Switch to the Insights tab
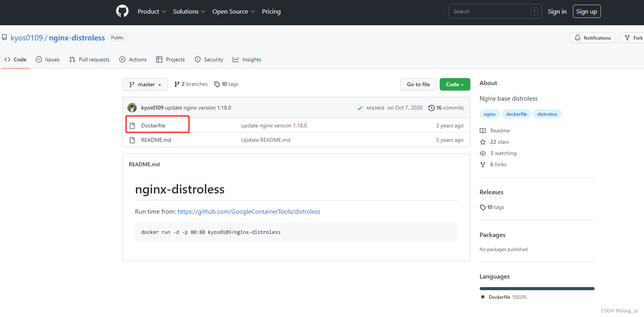The image size is (644, 317). (x=247, y=59)
